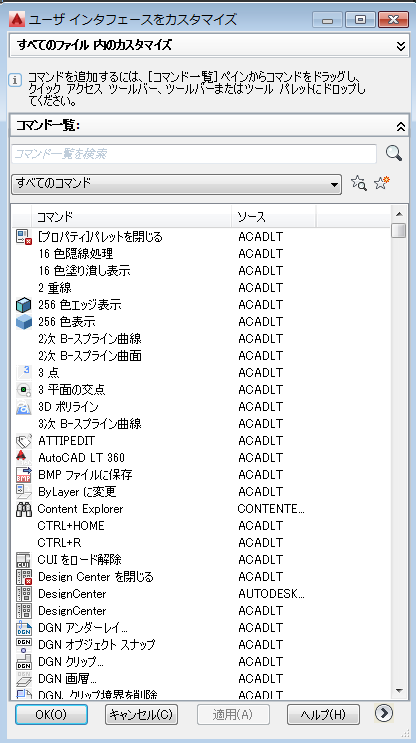The width and height of the screenshot is (416, 743).
Task: Open the すべてのコマンド filter dropdown
Action: coord(176,184)
